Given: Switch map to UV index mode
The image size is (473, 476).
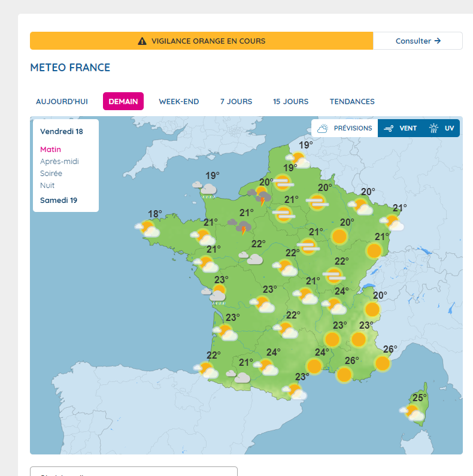Looking at the screenshot, I should [x=442, y=128].
